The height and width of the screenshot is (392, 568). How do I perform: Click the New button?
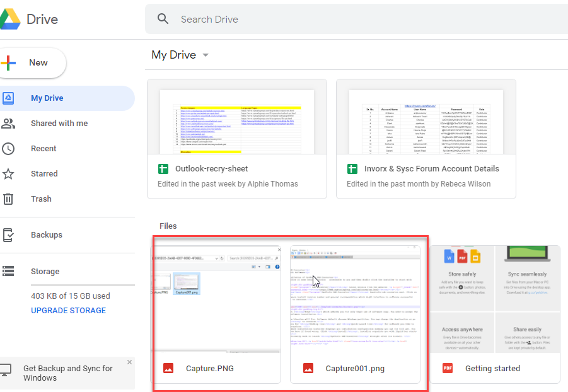[x=33, y=62]
